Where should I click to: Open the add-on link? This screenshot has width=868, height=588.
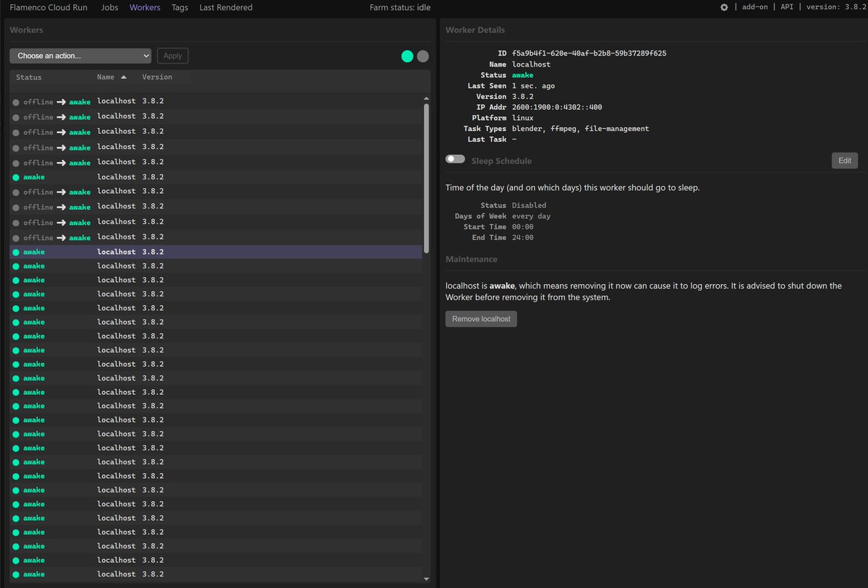(x=754, y=7)
